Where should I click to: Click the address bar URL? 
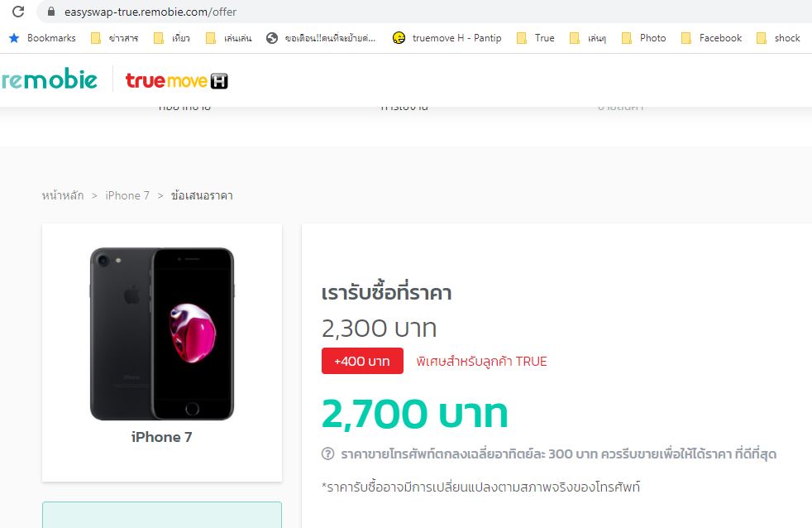150,12
